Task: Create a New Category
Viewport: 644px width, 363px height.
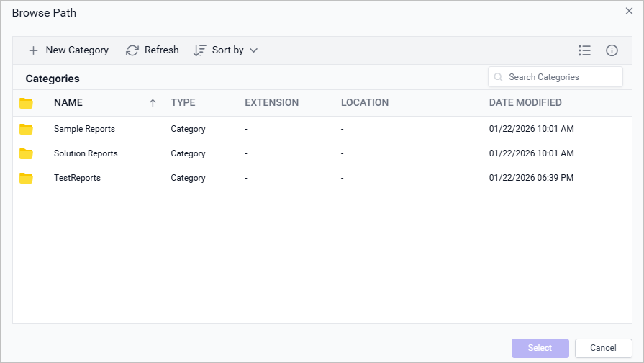Action: 68,50
